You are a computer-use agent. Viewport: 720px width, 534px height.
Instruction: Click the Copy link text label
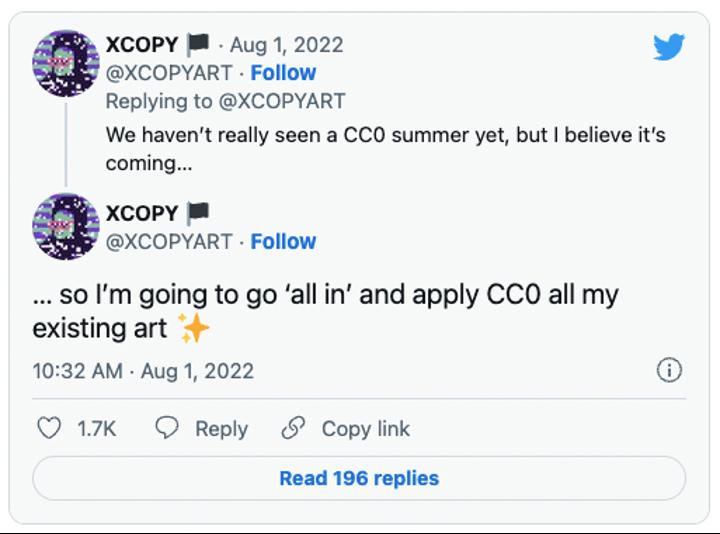[x=365, y=429]
